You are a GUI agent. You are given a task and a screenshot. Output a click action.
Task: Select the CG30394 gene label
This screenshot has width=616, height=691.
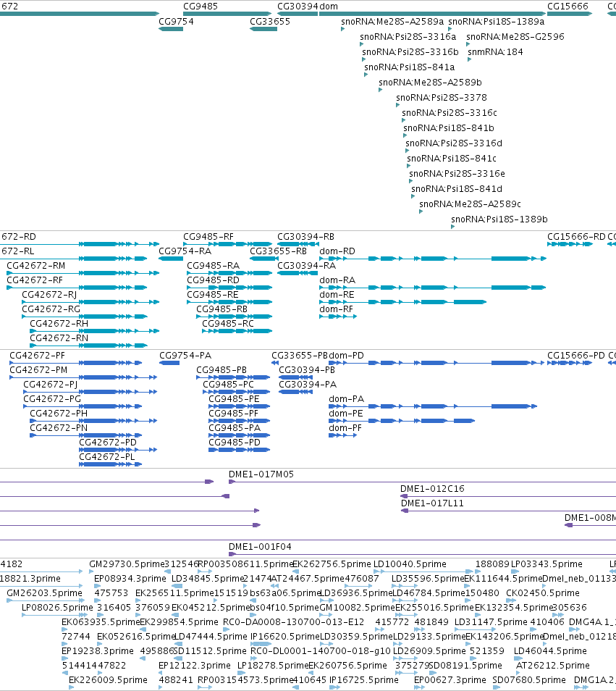click(x=298, y=7)
